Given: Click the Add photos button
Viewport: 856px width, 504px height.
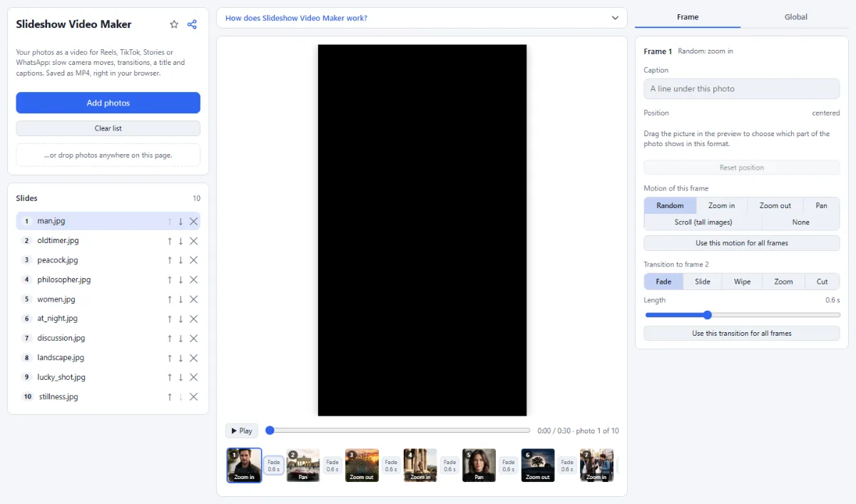Looking at the screenshot, I should point(108,103).
